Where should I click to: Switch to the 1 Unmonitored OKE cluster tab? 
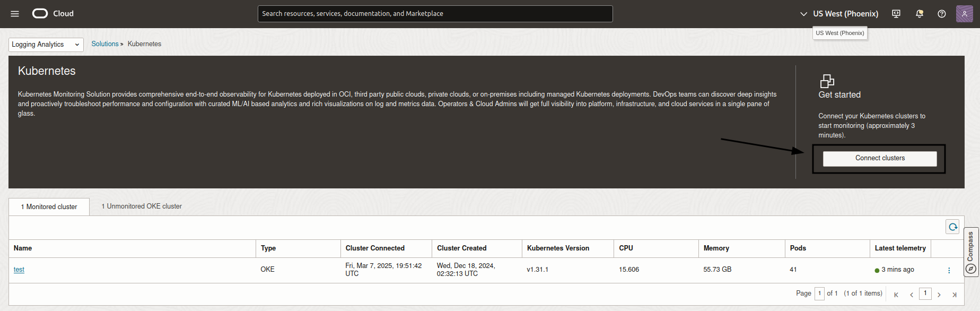142,206
